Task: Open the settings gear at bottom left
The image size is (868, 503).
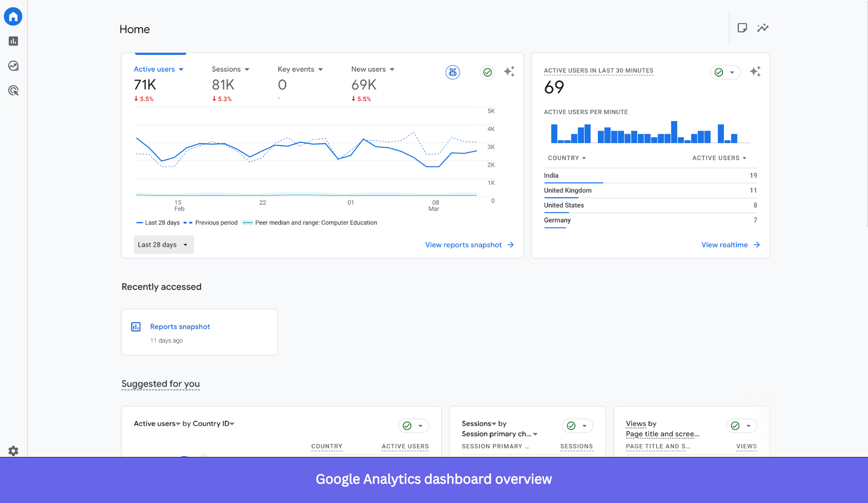Action: coord(13,451)
